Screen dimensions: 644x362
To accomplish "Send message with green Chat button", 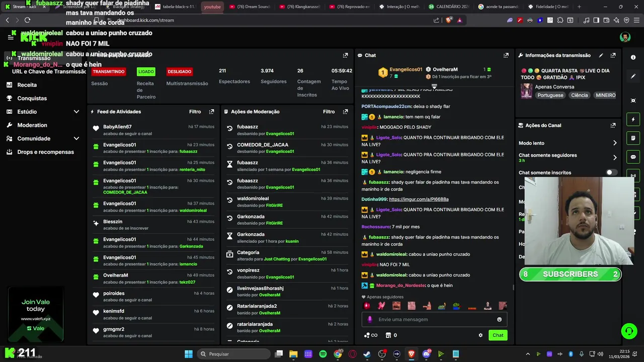I will 498,335.
